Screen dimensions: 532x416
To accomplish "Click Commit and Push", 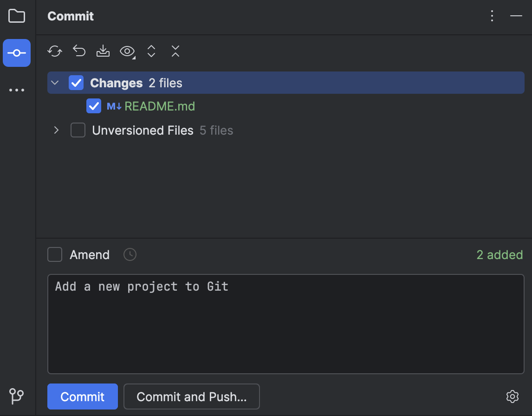I will click(x=191, y=396).
